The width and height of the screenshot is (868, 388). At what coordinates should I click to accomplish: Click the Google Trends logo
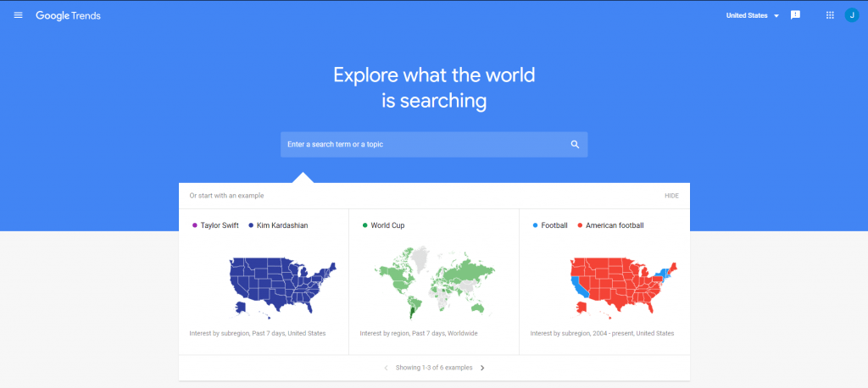(x=68, y=15)
